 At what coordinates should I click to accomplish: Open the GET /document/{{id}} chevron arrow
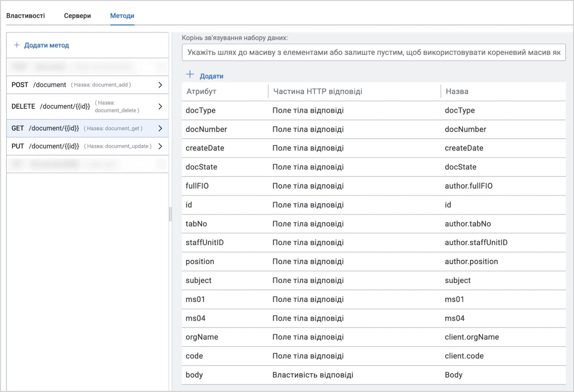[160, 128]
